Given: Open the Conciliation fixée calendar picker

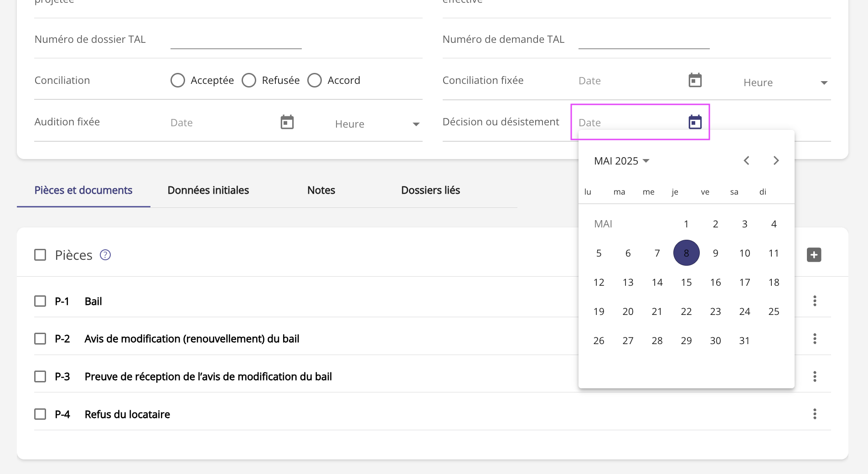Looking at the screenshot, I should 695,81.
